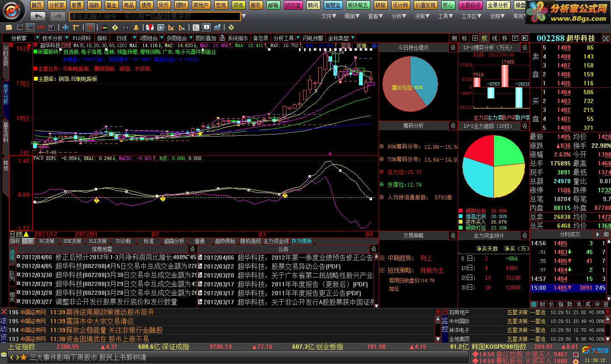Click the yellow diamond exclamation warning icon

(115, 27)
